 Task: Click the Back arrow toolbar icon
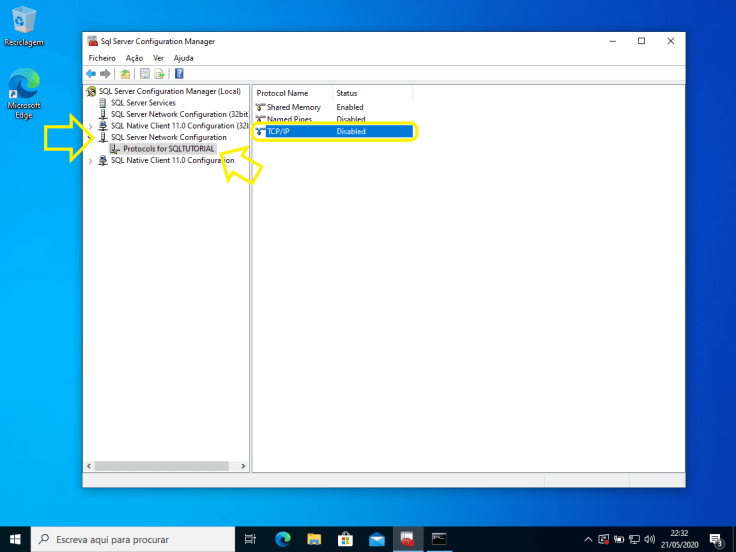91,74
